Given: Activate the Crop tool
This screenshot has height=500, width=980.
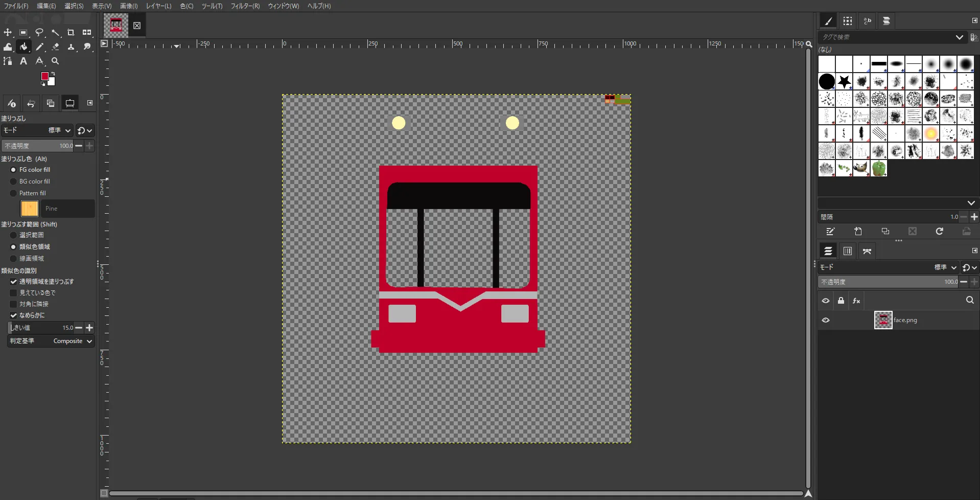Looking at the screenshot, I should pyautogui.click(x=71, y=32).
